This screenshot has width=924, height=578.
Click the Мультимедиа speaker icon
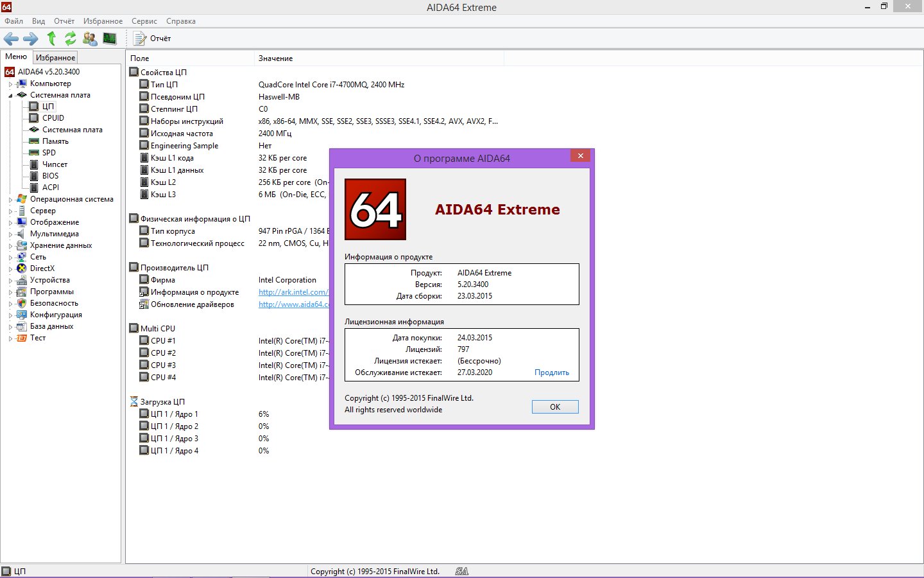click(x=22, y=234)
